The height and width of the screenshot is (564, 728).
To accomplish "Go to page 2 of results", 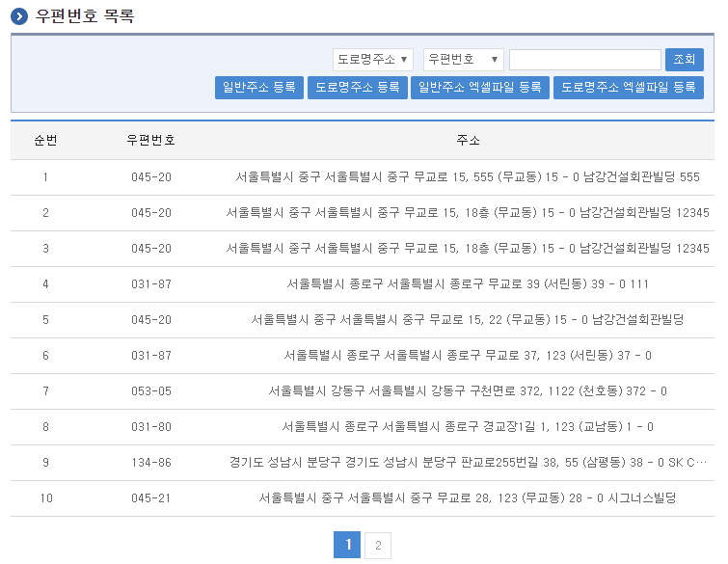I will tap(378, 547).
